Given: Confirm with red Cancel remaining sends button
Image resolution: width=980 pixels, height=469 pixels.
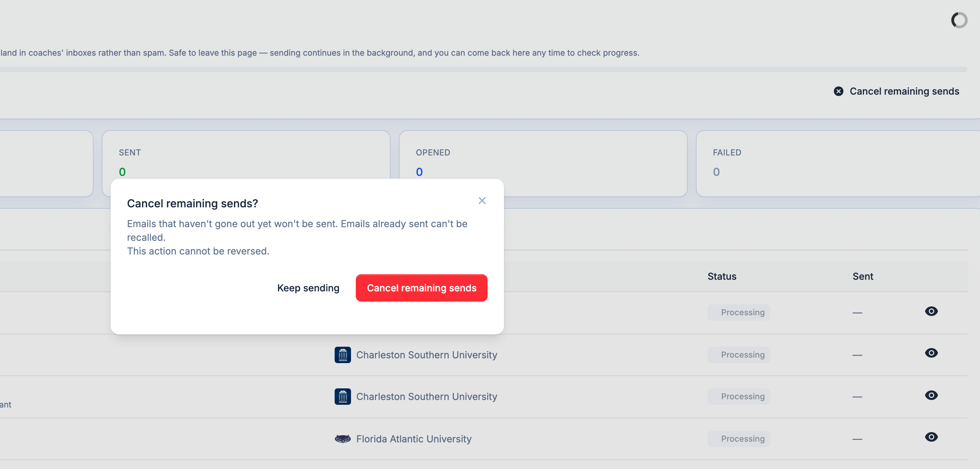Looking at the screenshot, I should click(421, 288).
